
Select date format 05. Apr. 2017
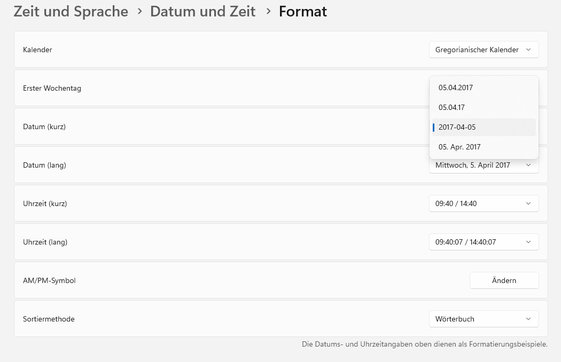click(x=484, y=147)
